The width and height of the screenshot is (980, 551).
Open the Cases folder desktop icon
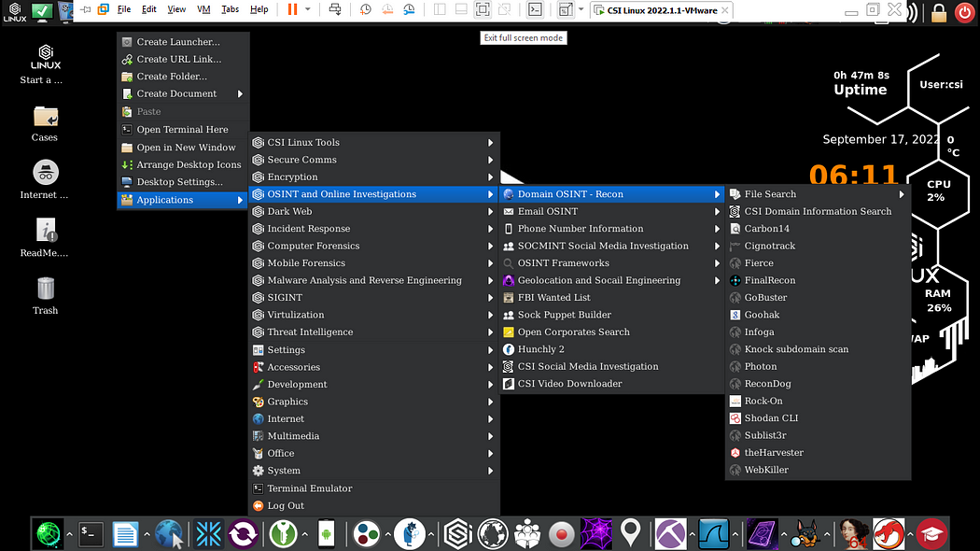click(45, 122)
